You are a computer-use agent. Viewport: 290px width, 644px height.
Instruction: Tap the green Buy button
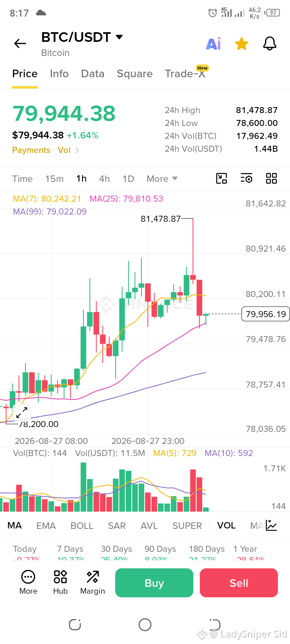point(154,583)
